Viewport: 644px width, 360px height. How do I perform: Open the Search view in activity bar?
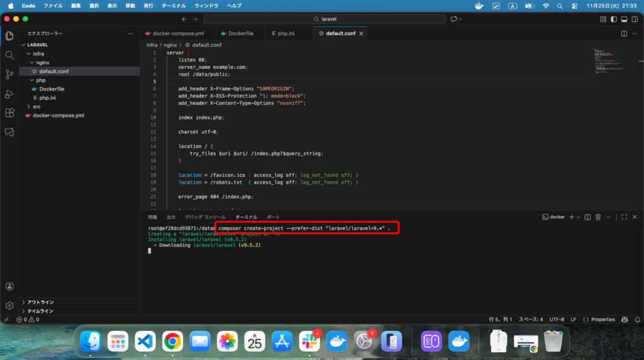tap(9, 55)
